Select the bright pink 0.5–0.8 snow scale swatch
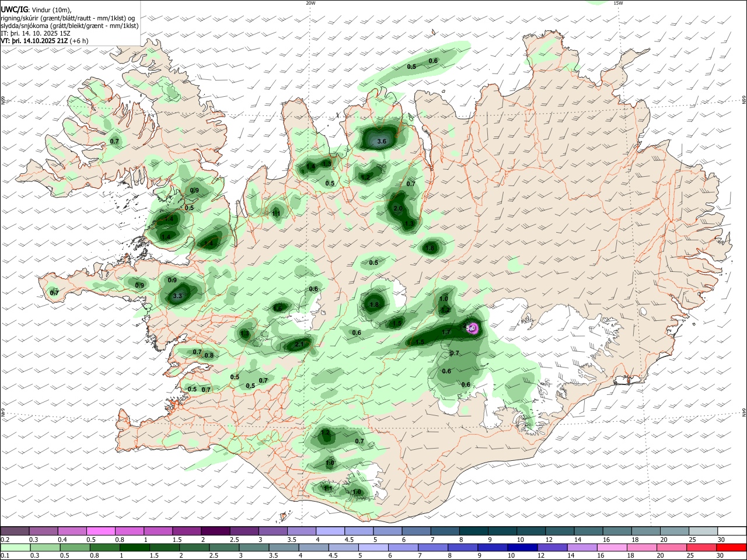The height and width of the screenshot is (560, 747). (x=100, y=531)
